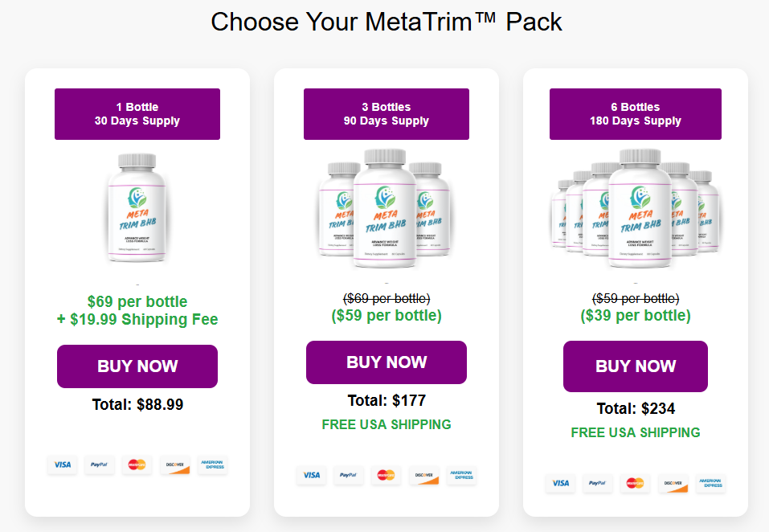The image size is (769, 532).
Task: Click BUY NOW on the 1 Bottle pack
Action: click(x=137, y=366)
